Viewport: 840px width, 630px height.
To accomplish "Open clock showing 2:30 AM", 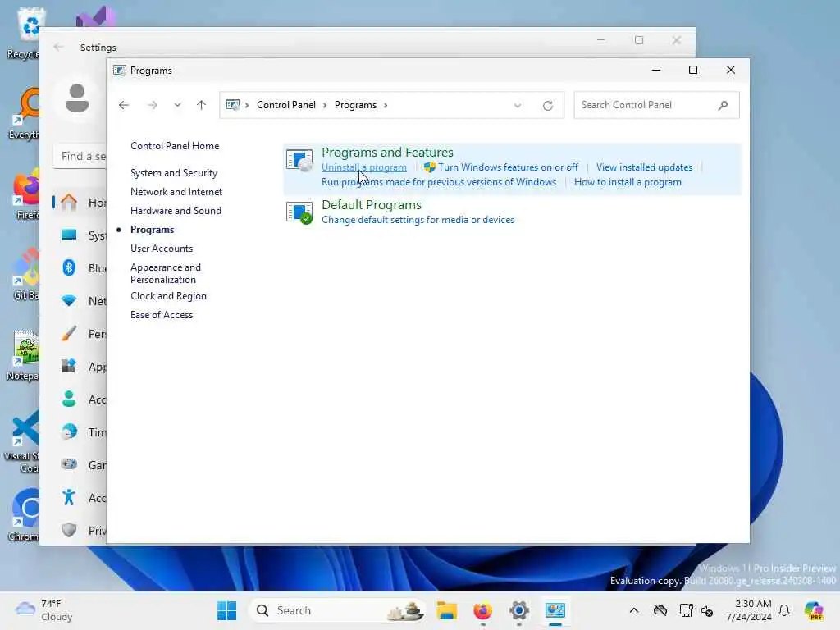I will [x=749, y=610].
